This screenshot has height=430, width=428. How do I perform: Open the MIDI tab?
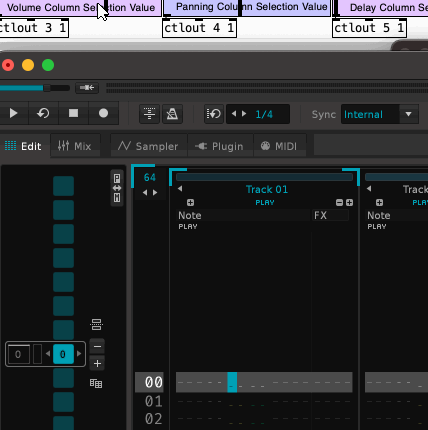[x=279, y=146]
